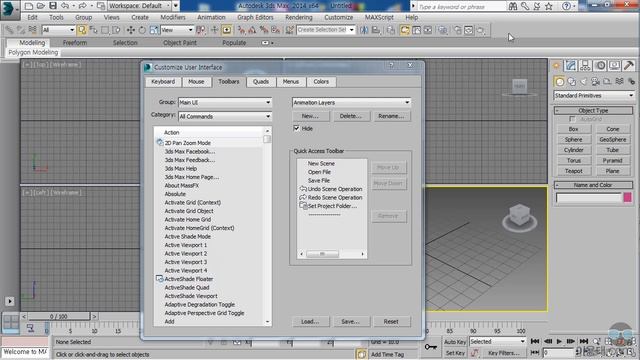Switch to the Quads tab
The width and height of the screenshot is (640, 360).
tap(261, 82)
